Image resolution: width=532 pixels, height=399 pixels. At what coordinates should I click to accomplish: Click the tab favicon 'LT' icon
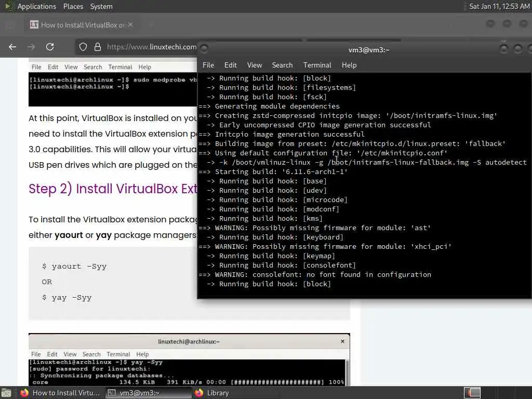34,24
